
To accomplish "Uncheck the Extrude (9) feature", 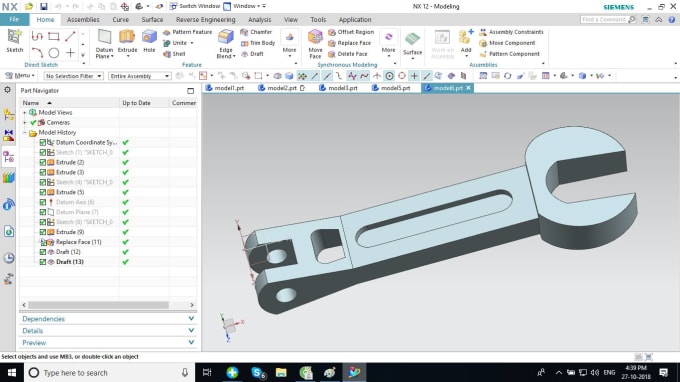I will click(42, 232).
